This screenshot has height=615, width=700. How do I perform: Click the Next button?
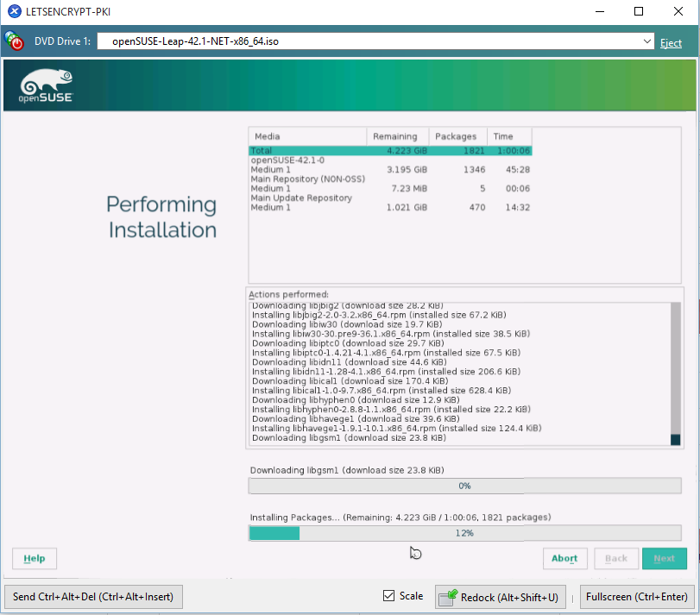664,558
